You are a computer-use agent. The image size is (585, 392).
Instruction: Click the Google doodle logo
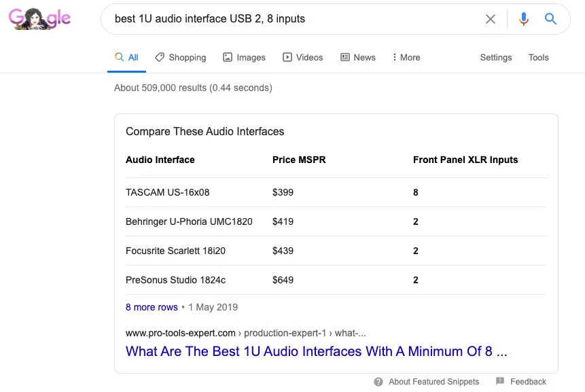click(39, 18)
